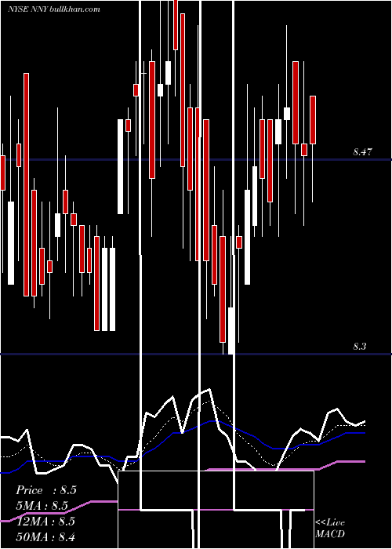Screen dimensions: 392x549
Task: Click the Price : 8.5 readout
Action: (46, 490)
